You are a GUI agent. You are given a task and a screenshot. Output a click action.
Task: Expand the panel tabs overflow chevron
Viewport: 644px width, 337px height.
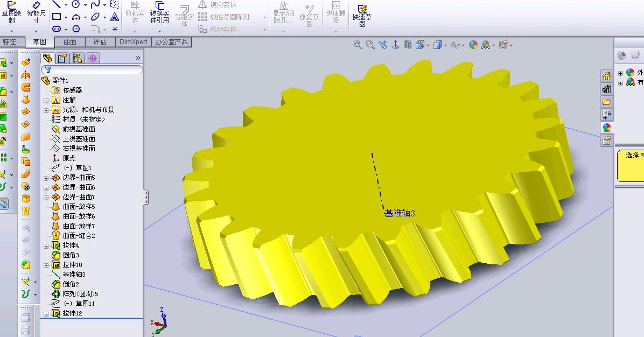click(138, 58)
